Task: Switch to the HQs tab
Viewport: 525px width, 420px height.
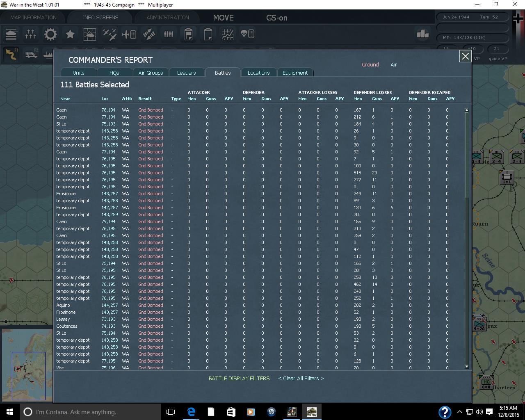Action: pyautogui.click(x=114, y=73)
